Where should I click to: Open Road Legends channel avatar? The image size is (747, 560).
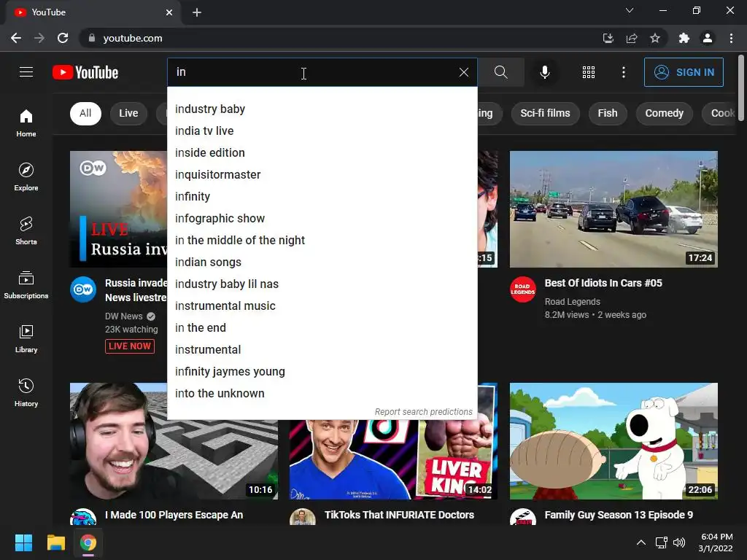(x=522, y=289)
